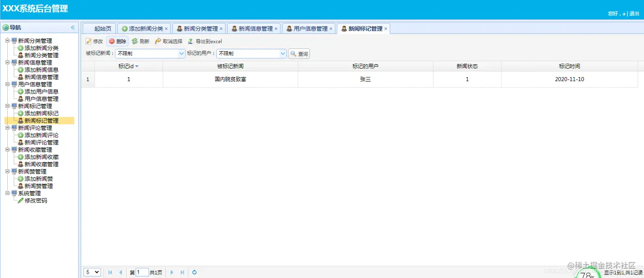Open the 被标记新闻 filter dropdown
The height and width of the screenshot is (278, 644).
point(181,54)
